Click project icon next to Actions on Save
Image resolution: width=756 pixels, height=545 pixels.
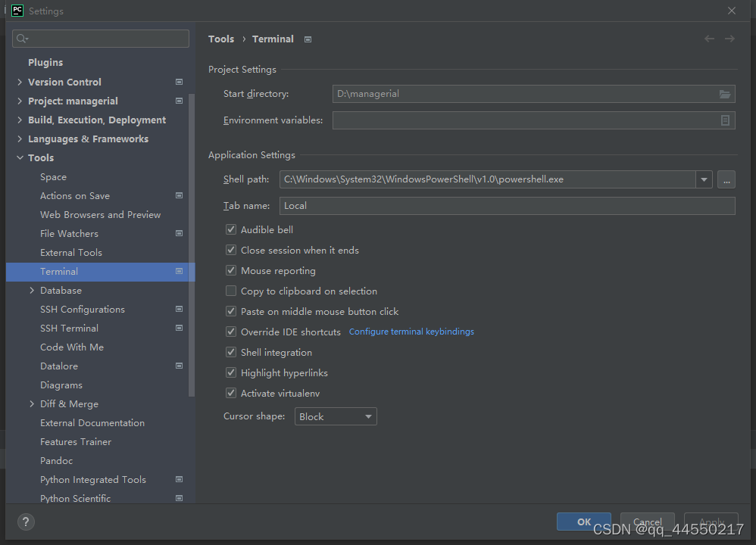[x=179, y=195]
